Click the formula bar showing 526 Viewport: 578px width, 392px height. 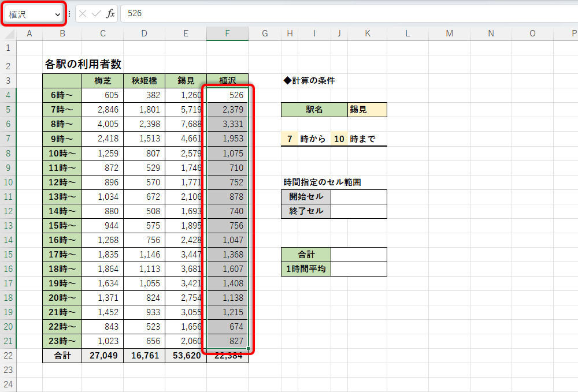[347, 13]
